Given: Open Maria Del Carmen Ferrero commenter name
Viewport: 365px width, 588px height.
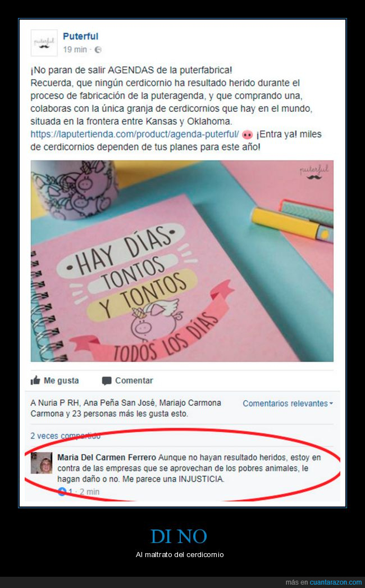Looking at the screenshot, I should 107,458.
